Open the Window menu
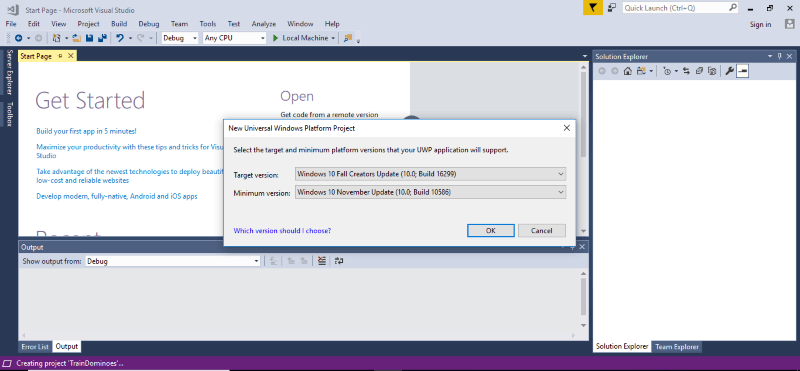 click(300, 23)
